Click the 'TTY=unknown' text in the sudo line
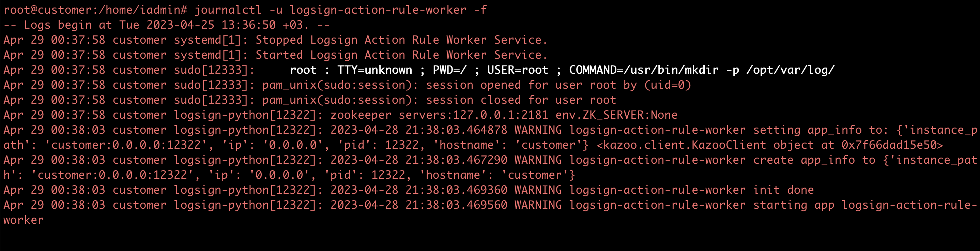This screenshot has width=980, height=251. pyautogui.click(x=374, y=70)
